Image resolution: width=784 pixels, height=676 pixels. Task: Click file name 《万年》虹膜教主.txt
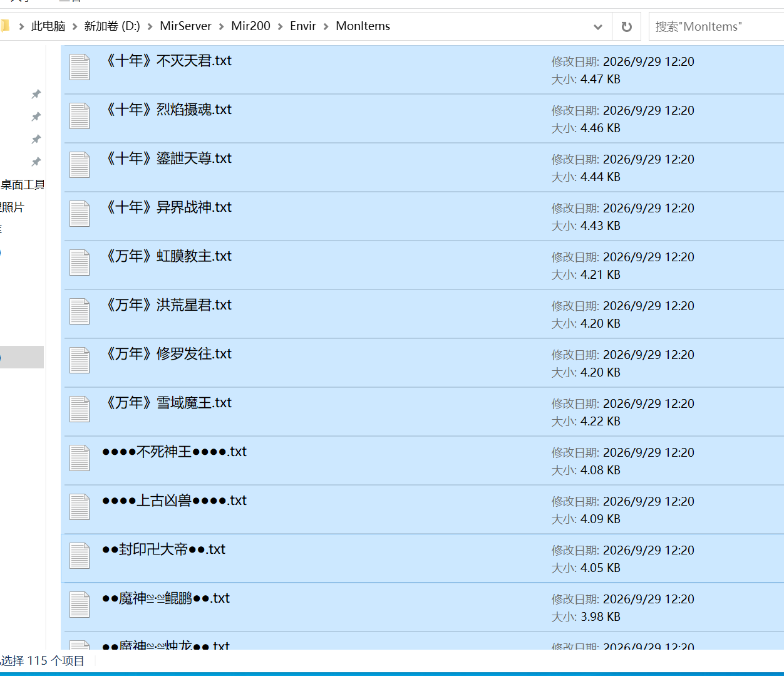[167, 256]
